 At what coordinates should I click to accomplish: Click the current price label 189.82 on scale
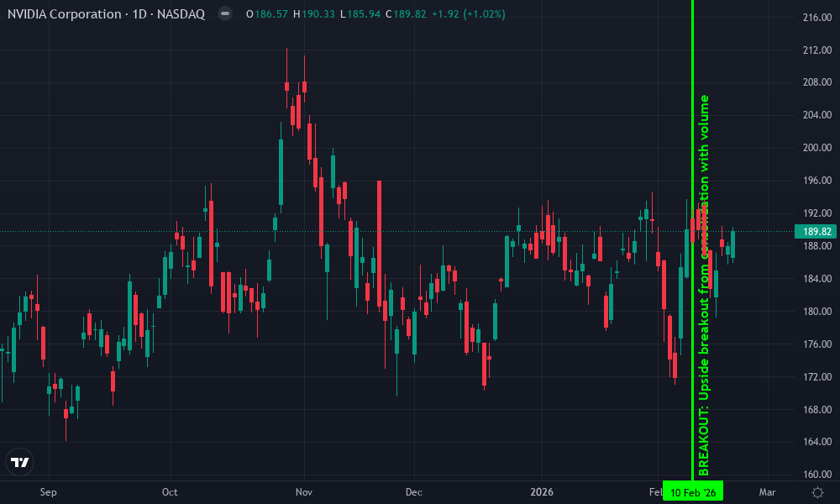tap(815, 231)
